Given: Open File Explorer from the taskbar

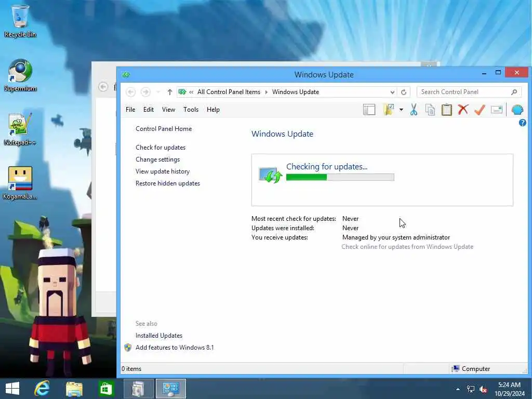Looking at the screenshot, I should [x=74, y=389].
